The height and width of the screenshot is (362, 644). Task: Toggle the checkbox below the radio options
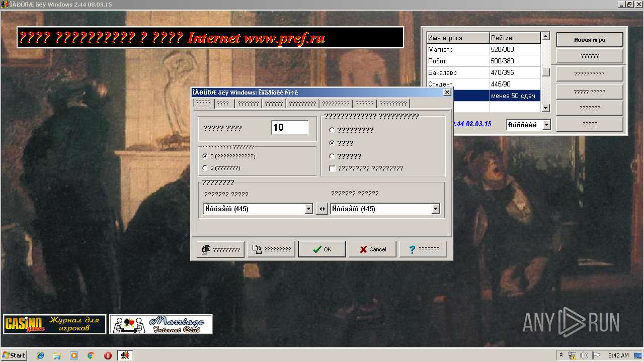coord(332,169)
